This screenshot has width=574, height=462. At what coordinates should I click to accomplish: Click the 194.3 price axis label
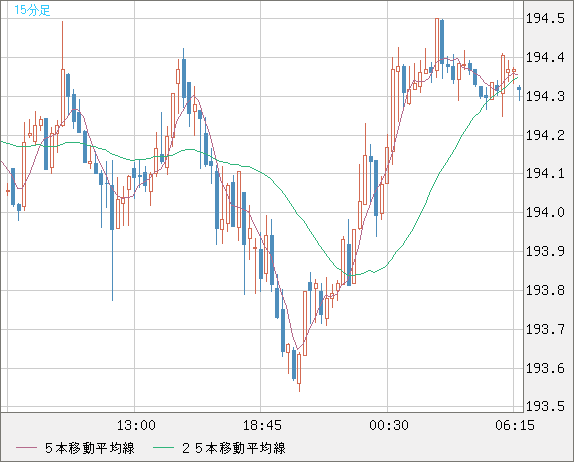tap(545, 96)
